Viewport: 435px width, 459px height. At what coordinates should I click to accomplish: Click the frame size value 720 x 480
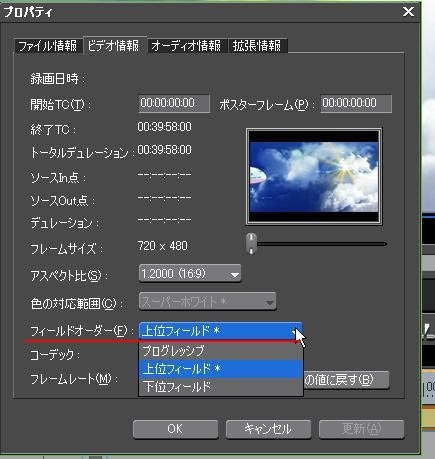click(162, 246)
